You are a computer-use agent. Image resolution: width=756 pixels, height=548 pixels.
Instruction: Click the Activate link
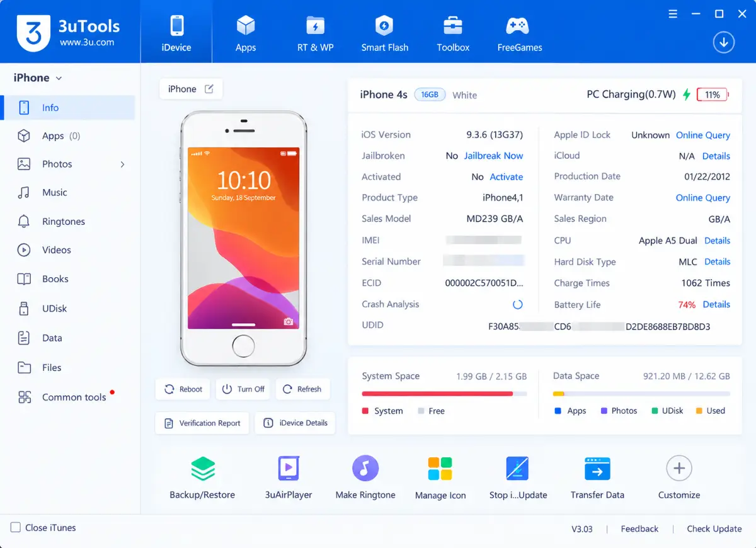tap(507, 177)
